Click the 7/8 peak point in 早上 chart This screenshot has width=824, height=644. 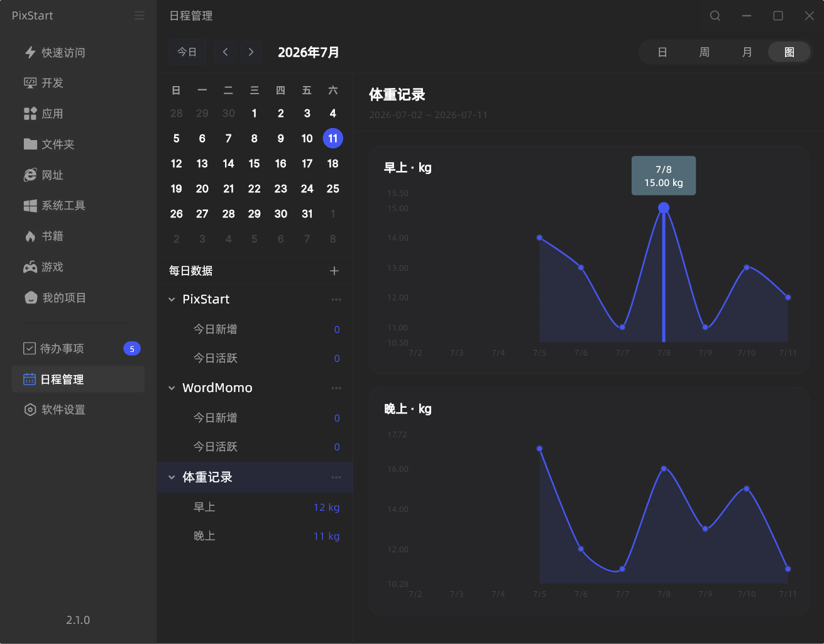tap(664, 208)
